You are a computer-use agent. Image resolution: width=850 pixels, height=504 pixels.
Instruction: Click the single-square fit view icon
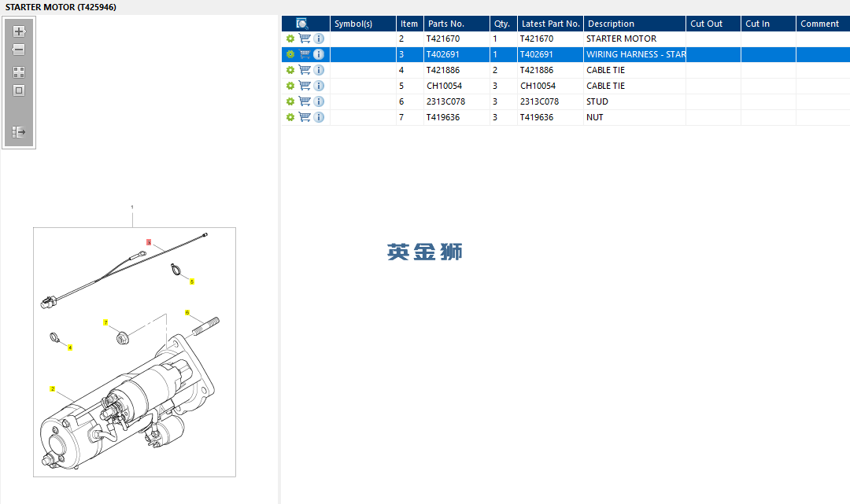coord(19,90)
